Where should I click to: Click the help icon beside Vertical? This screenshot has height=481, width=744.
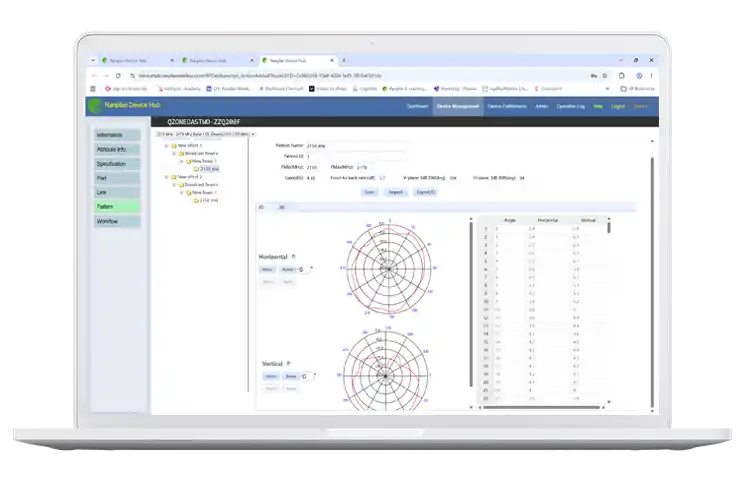point(288,363)
